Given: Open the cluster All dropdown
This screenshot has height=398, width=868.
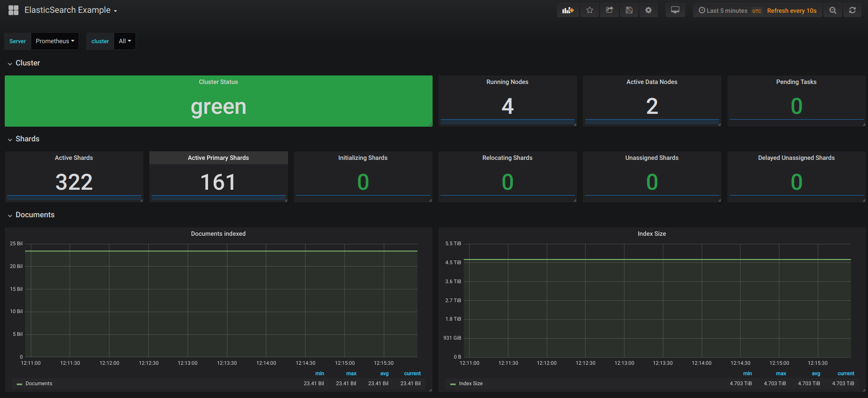Looking at the screenshot, I should pos(125,41).
